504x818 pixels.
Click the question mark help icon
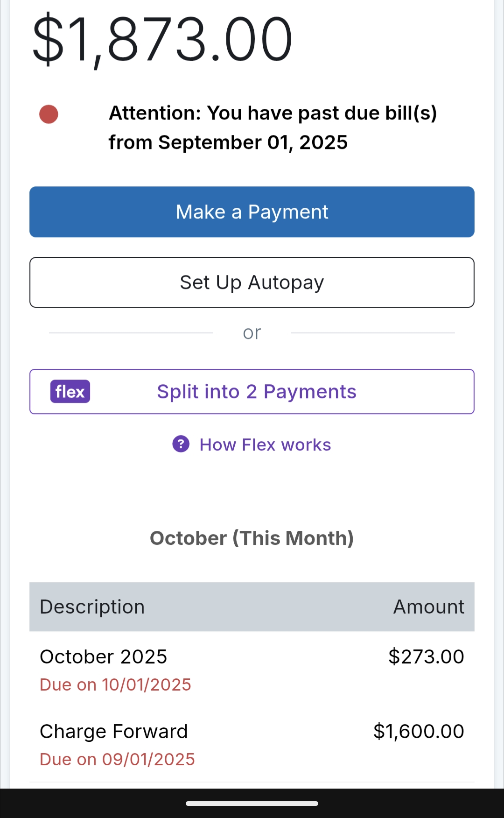click(181, 444)
